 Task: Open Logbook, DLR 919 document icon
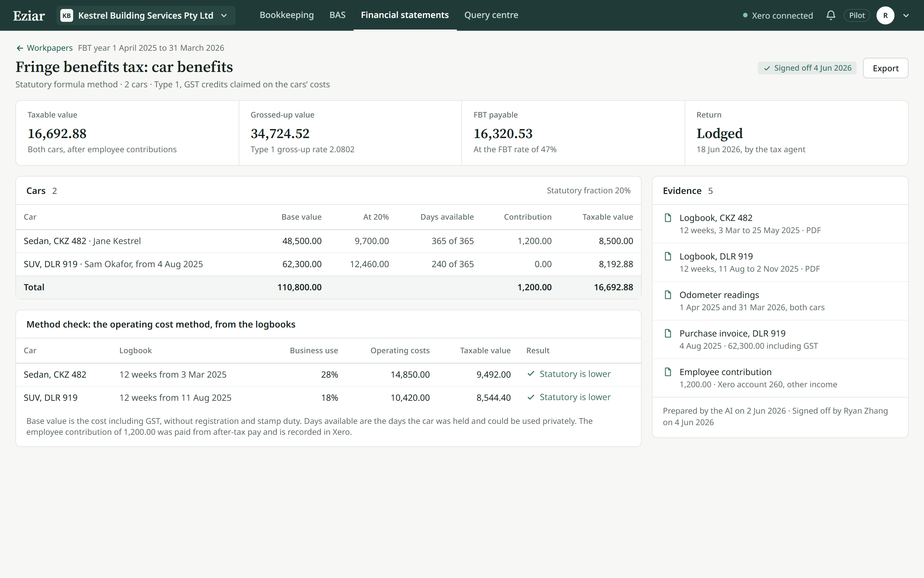(668, 257)
